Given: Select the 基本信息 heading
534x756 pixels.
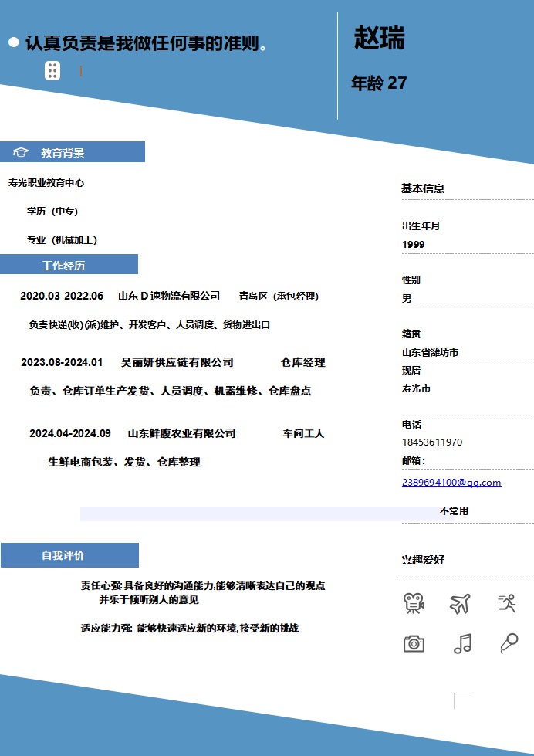Looking at the screenshot, I should tap(423, 188).
